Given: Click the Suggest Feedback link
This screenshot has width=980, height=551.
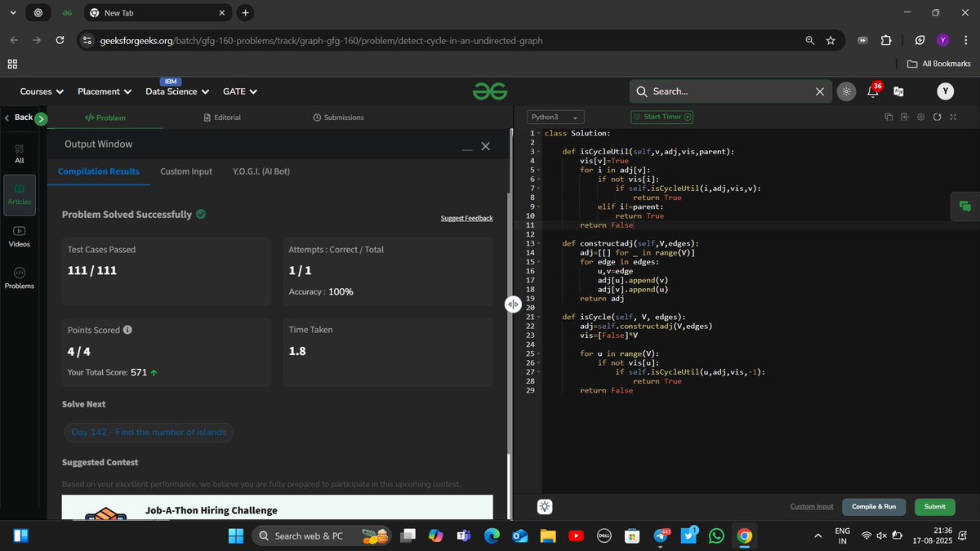Looking at the screenshot, I should [466, 218].
